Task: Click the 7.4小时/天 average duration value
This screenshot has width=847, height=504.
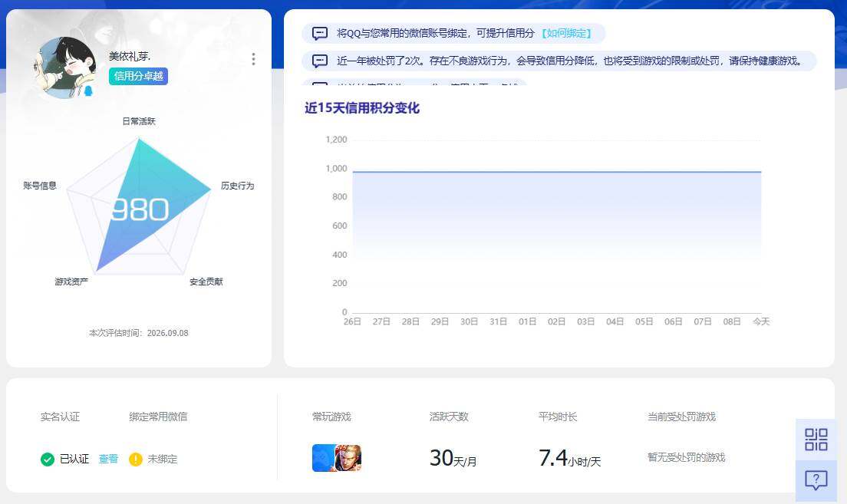Action: point(570,458)
